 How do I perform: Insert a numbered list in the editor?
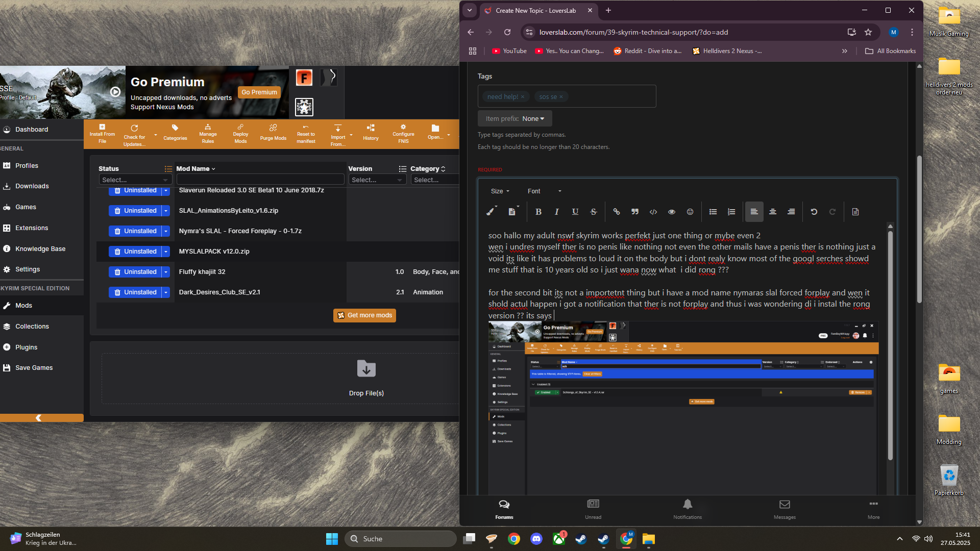731,212
